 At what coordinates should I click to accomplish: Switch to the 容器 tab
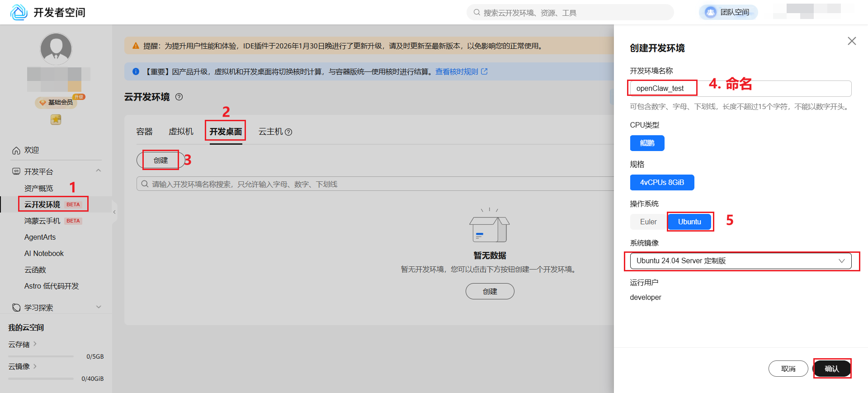(x=144, y=132)
